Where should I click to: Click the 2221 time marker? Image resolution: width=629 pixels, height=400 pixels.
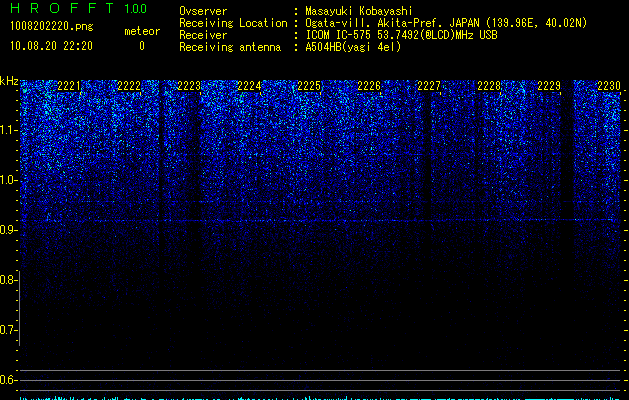pos(69,86)
